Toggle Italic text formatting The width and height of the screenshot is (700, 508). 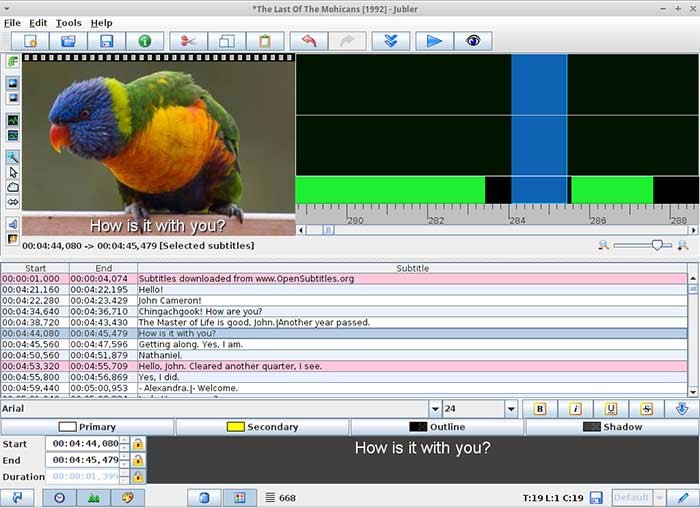click(x=576, y=408)
